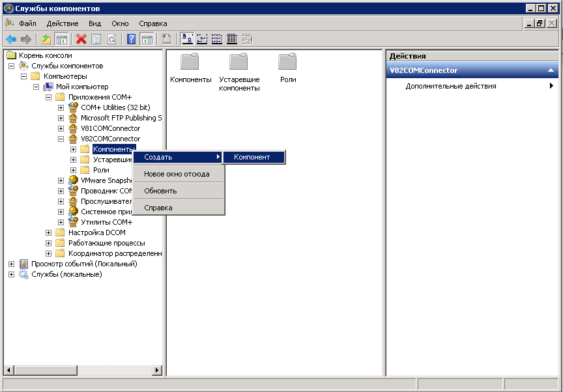This screenshot has height=392, width=563.
Task: Click the blue Back arrow in toolbar
Action: [x=11, y=39]
